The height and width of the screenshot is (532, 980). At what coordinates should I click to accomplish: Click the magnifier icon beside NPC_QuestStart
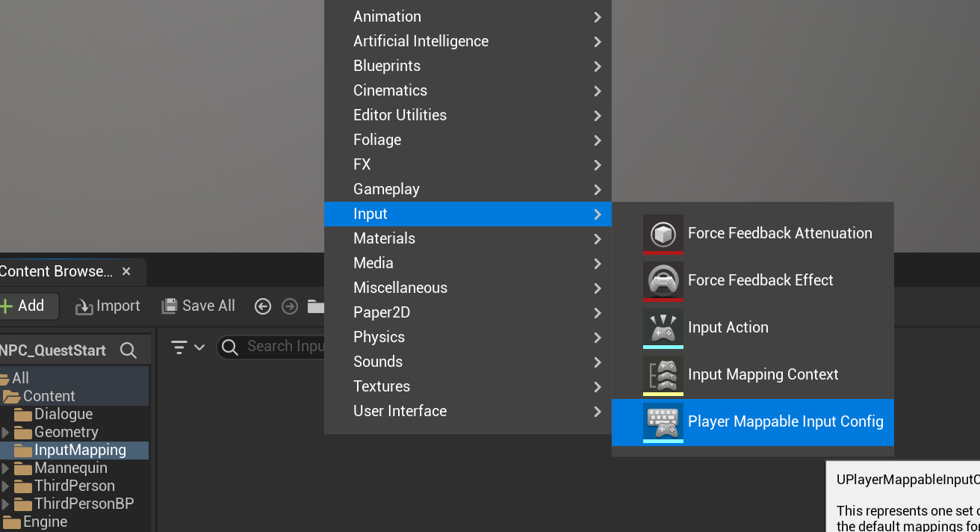128,350
